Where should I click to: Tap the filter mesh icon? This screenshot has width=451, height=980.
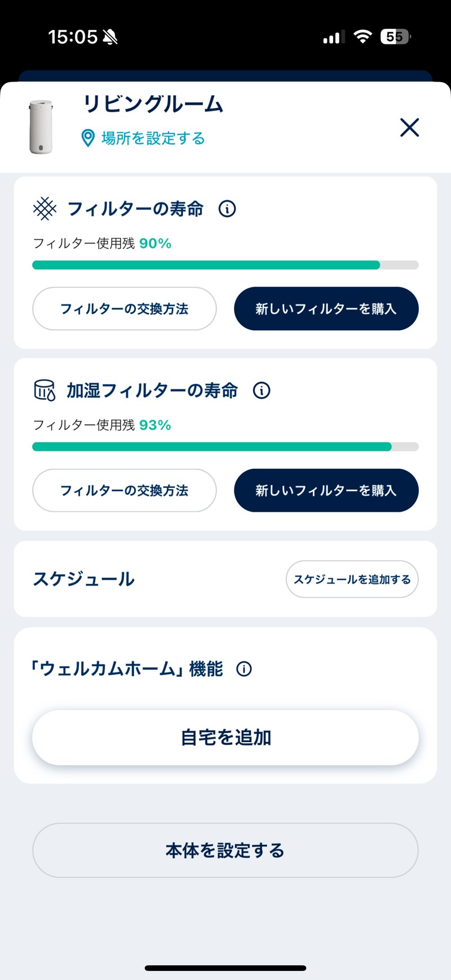point(45,209)
